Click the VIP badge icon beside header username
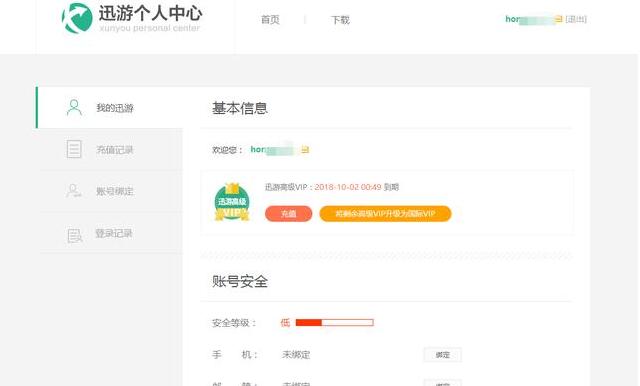 click(x=558, y=19)
